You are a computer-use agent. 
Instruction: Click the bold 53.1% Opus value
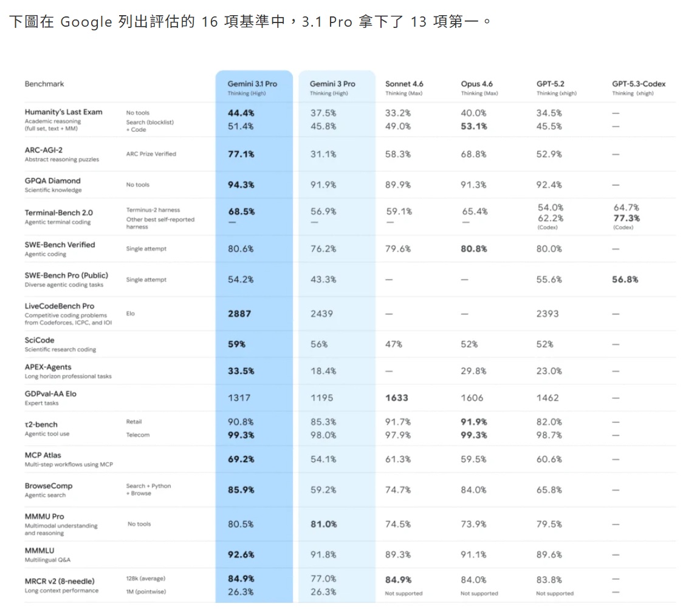(474, 127)
